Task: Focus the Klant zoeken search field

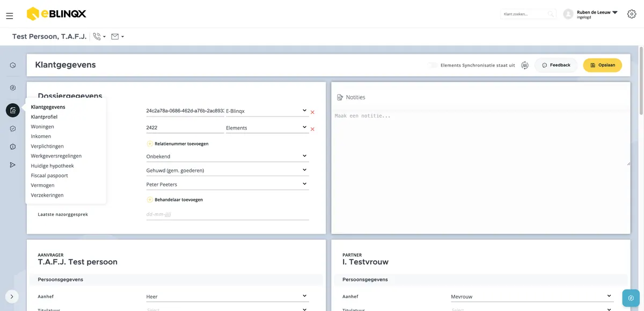Action: pos(528,14)
